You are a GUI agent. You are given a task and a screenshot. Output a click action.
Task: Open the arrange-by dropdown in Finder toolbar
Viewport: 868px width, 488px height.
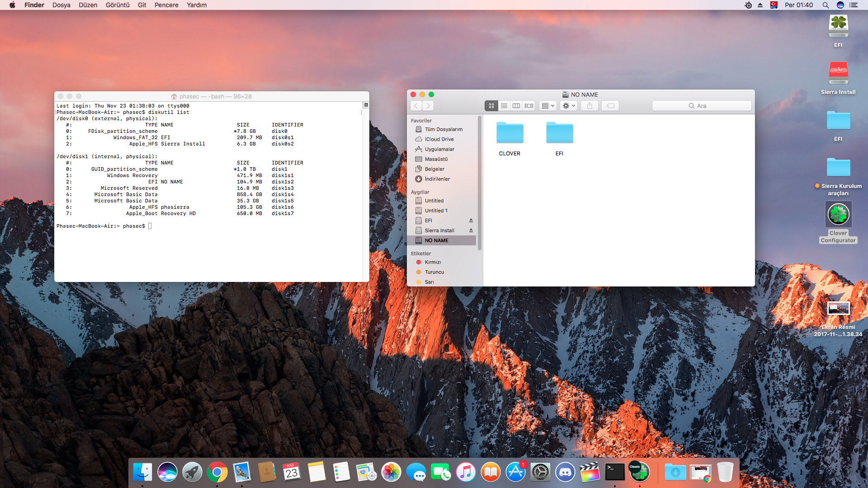coord(547,105)
